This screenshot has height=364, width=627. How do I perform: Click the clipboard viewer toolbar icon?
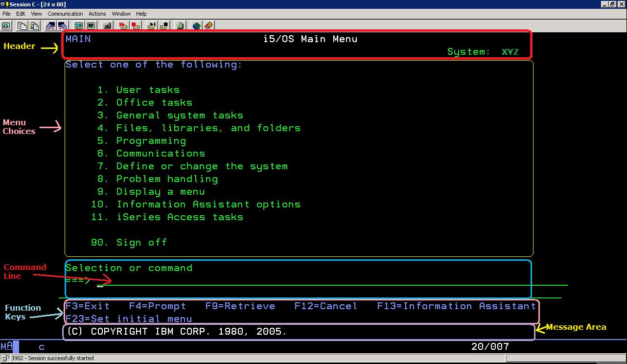click(x=180, y=26)
